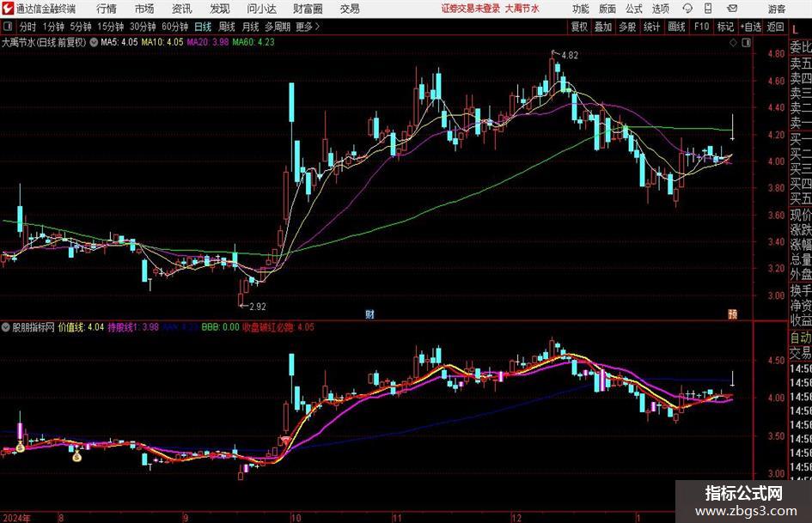Click the 预 forecast marker icon
The image size is (812, 523).
pyautogui.click(x=732, y=314)
